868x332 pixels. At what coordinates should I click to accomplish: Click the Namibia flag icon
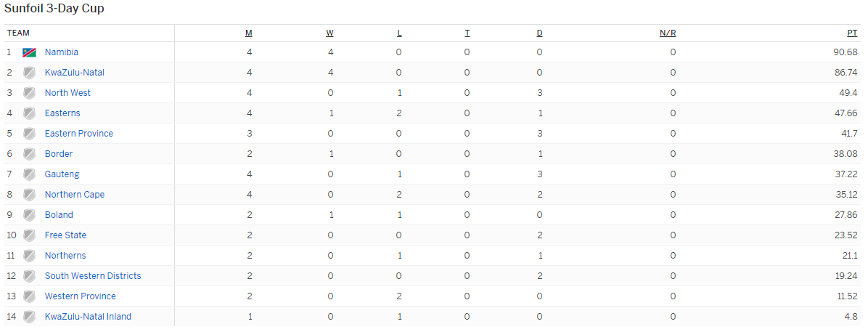coord(29,52)
